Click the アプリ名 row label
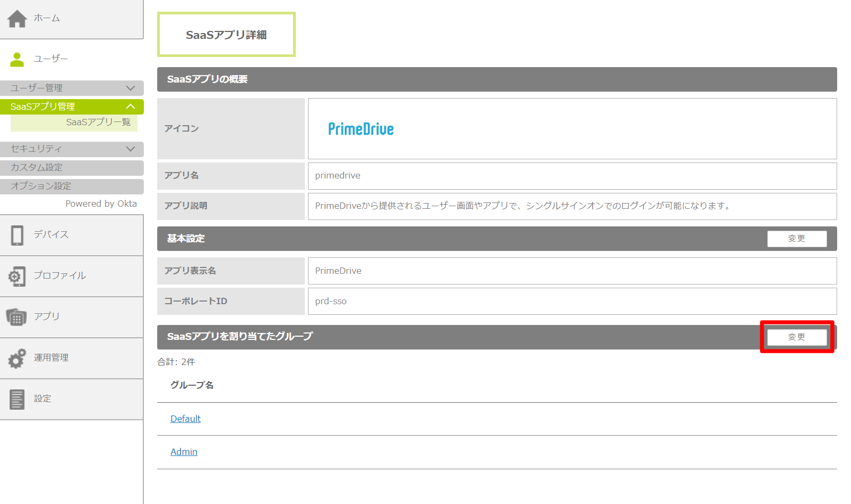 tap(181, 176)
